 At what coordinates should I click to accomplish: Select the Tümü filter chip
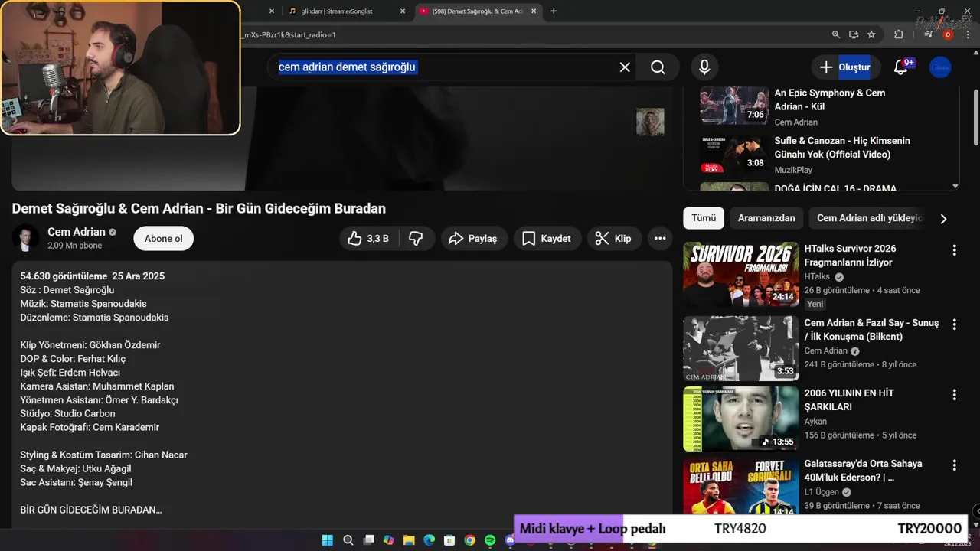[x=704, y=218]
